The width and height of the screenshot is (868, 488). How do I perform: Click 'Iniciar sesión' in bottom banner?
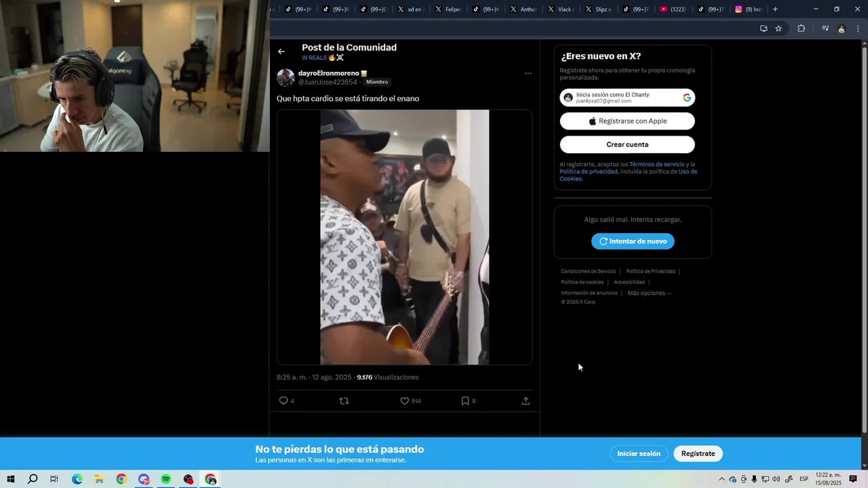click(x=639, y=453)
